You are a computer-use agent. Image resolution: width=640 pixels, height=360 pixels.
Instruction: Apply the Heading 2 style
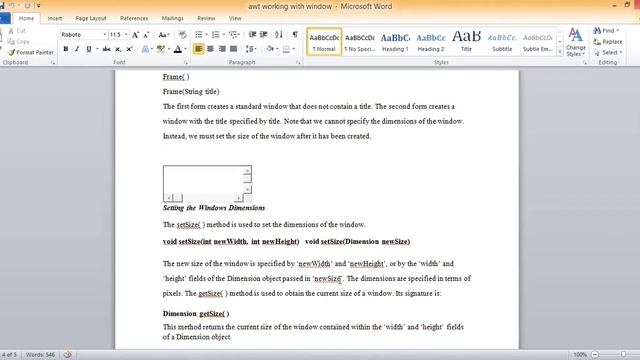(431, 42)
